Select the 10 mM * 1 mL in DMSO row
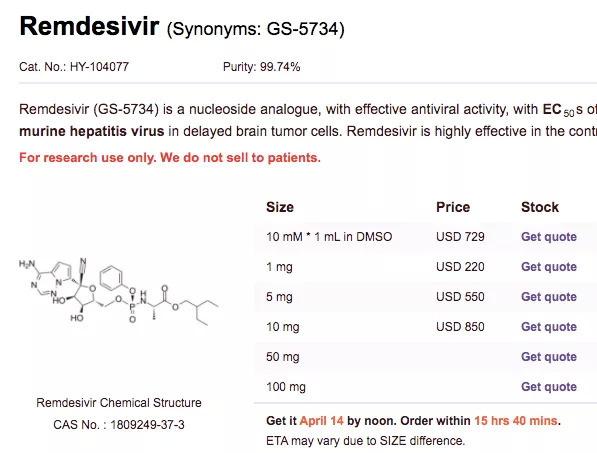This screenshot has width=597, height=453. [425, 237]
